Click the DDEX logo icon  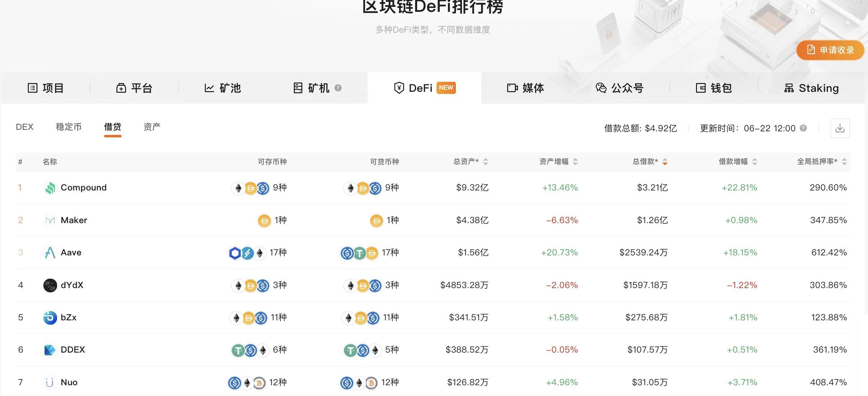(50, 350)
